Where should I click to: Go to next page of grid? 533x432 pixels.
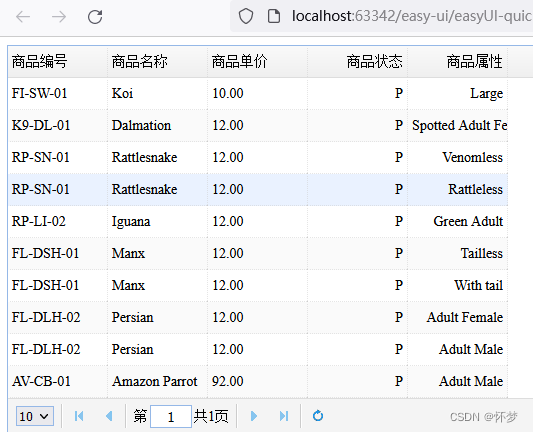[x=254, y=416]
